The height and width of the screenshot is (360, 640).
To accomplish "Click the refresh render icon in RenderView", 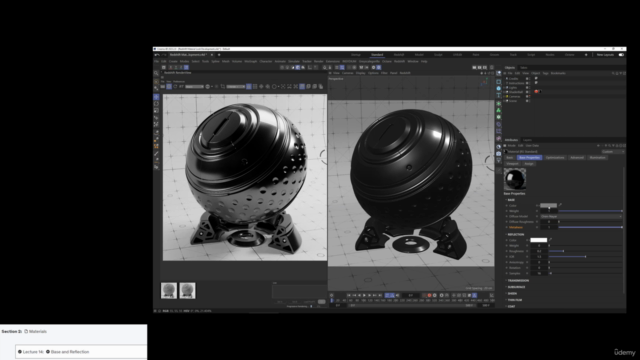I will [x=175, y=87].
